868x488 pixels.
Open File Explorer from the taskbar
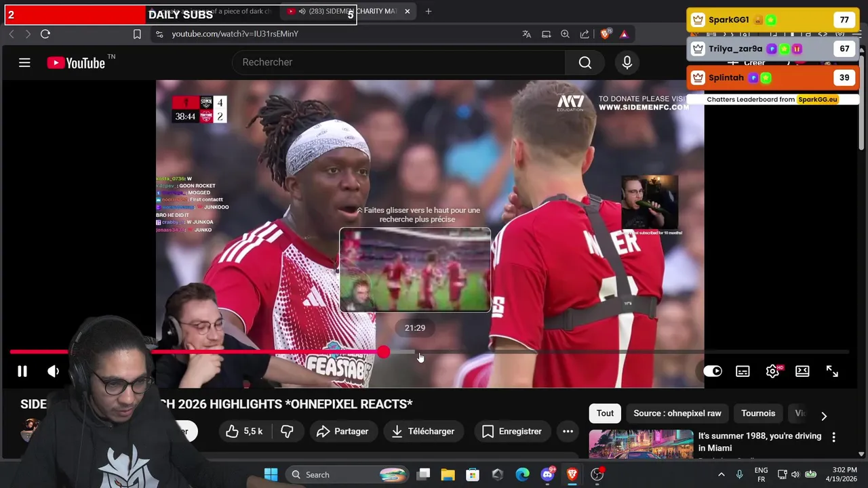(448, 474)
